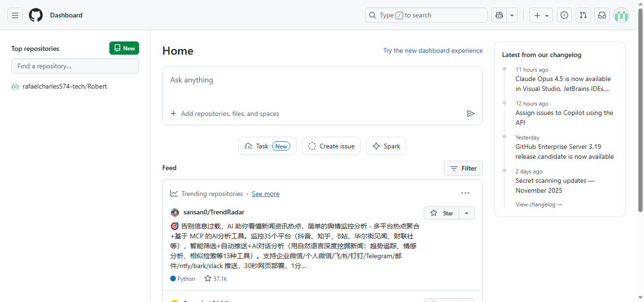The height and width of the screenshot is (302, 644).
Task: Open the Issues icon in header
Action: click(x=564, y=15)
